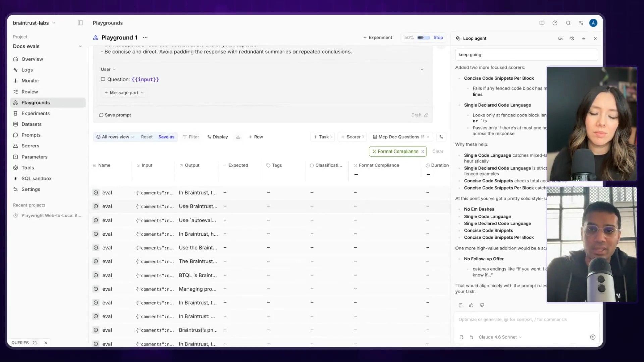Stop the running playground
644x362 pixels.
coord(438,38)
